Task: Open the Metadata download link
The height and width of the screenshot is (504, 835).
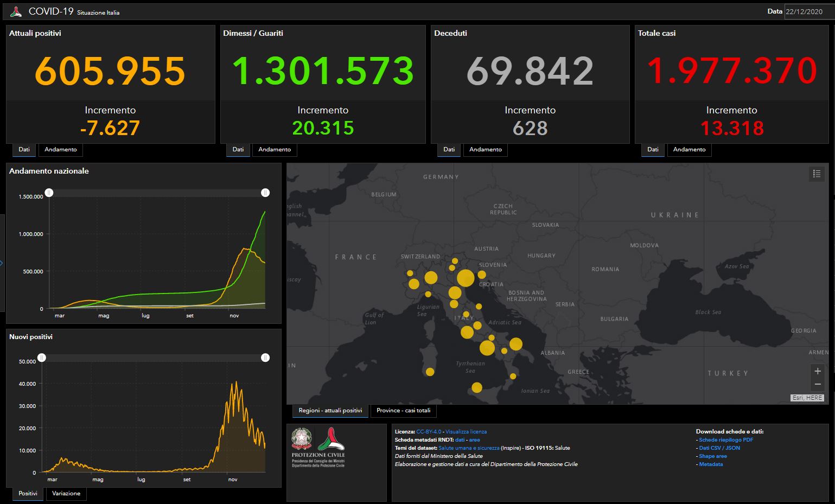Action: 711,464
